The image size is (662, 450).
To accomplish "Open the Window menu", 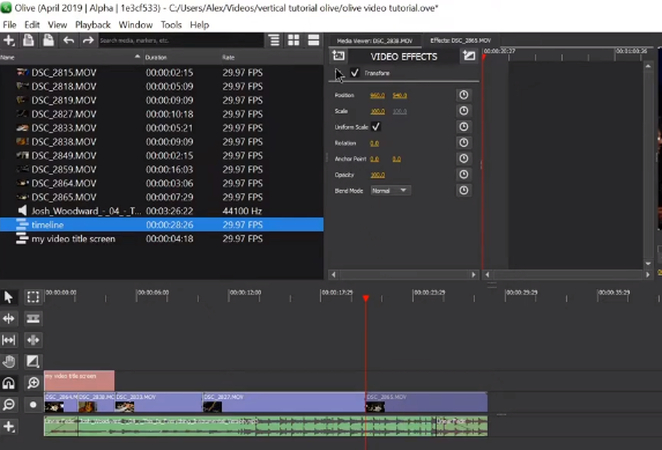I will 136,25.
